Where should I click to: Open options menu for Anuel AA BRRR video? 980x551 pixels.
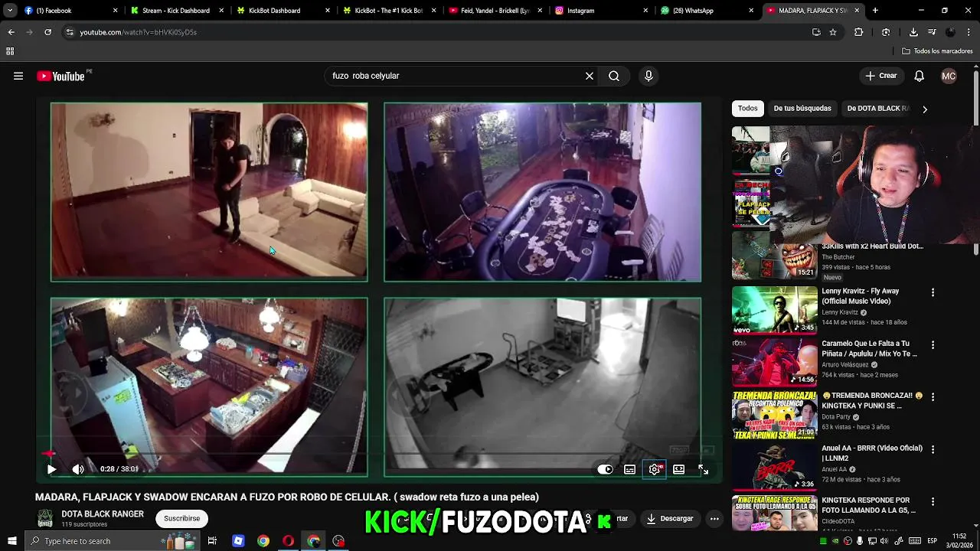933,449
